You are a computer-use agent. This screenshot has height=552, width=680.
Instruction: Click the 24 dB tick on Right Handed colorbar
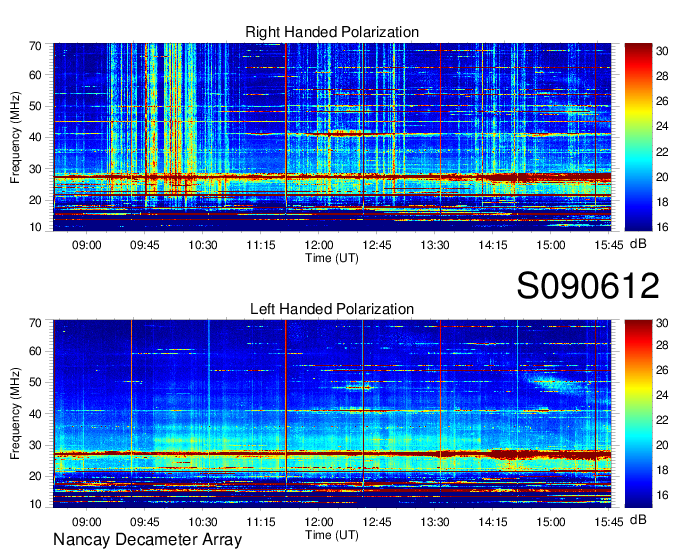point(662,126)
